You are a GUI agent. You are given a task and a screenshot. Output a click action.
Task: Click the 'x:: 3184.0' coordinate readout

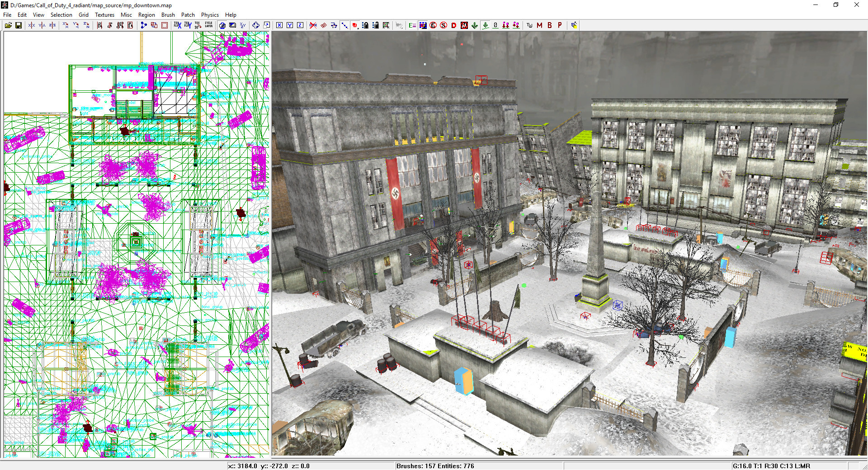tap(242, 466)
